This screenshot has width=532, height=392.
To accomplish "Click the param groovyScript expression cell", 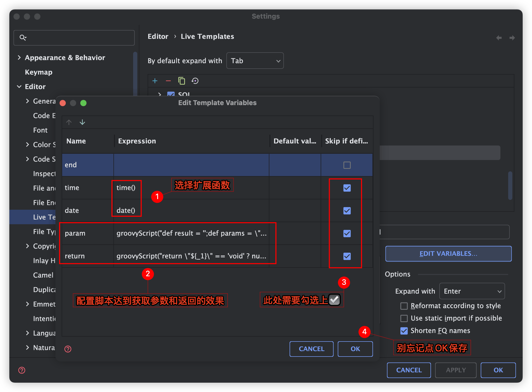I will (x=191, y=233).
